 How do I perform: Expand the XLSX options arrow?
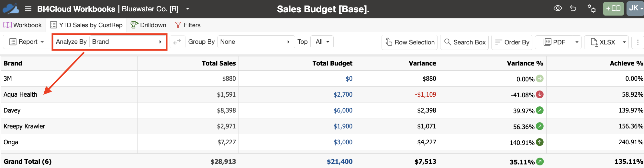pyautogui.click(x=624, y=42)
